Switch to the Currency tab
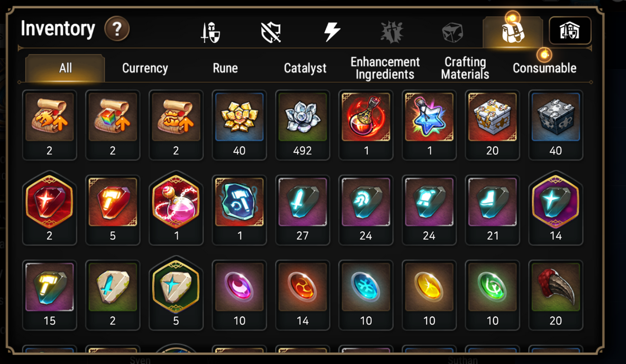The width and height of the screenshot is (626, 364). 145,68
